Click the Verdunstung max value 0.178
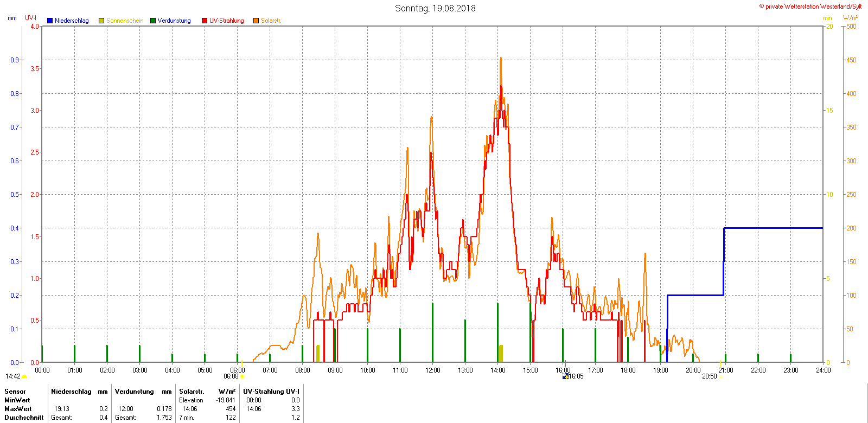Viewport: 868px width, 423px height. (164, 409)
